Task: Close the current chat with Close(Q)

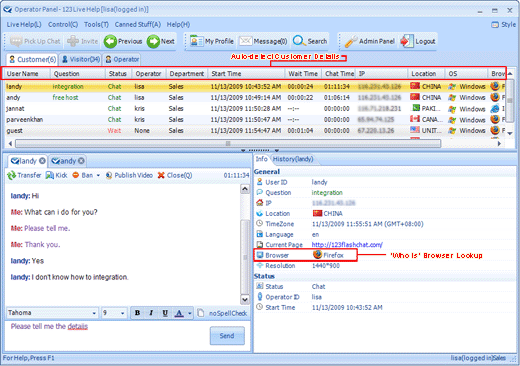Action: pyautogui.click(x=175, y=175)
